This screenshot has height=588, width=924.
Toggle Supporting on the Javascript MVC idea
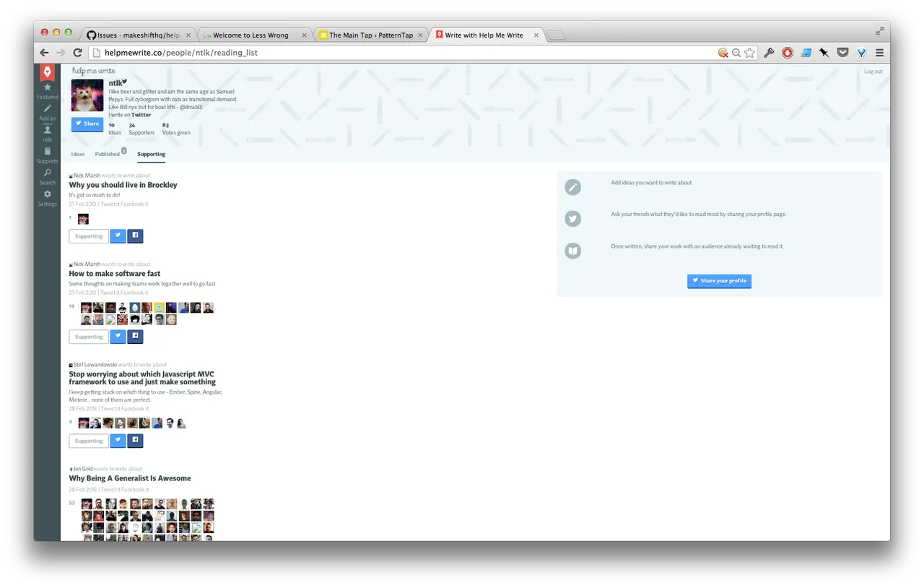coord(89,440)
